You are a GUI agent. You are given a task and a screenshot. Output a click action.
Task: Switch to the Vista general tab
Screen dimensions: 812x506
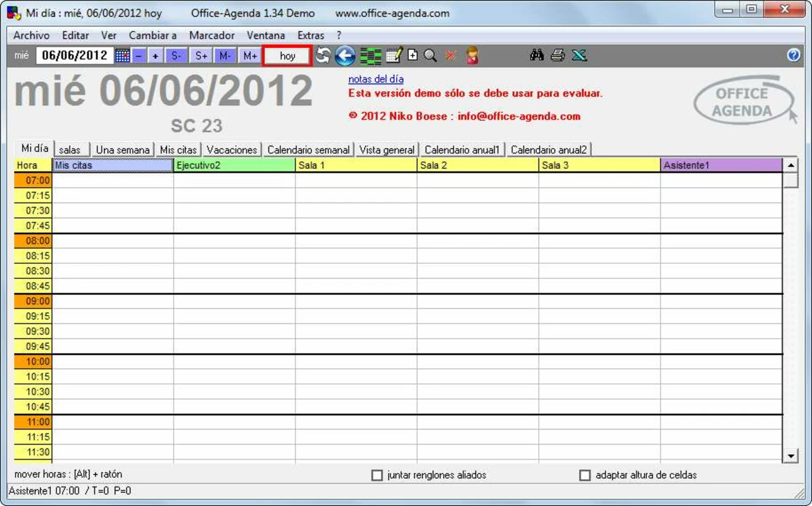click(x=387, y=150)
